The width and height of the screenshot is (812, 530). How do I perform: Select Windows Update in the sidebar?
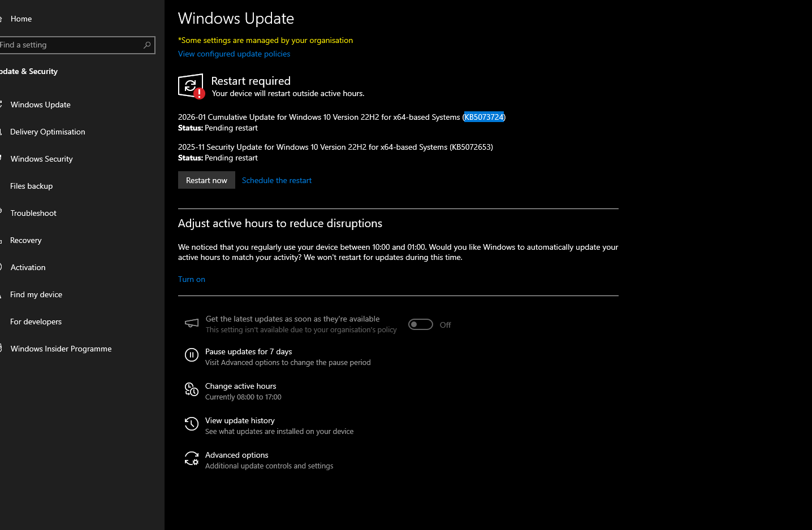pyautogui.click(x=40, y=105)
